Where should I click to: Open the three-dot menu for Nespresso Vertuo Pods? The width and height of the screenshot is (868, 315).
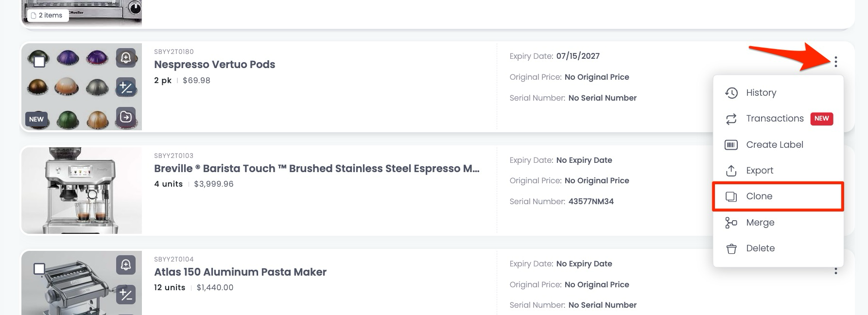point(836,62)
